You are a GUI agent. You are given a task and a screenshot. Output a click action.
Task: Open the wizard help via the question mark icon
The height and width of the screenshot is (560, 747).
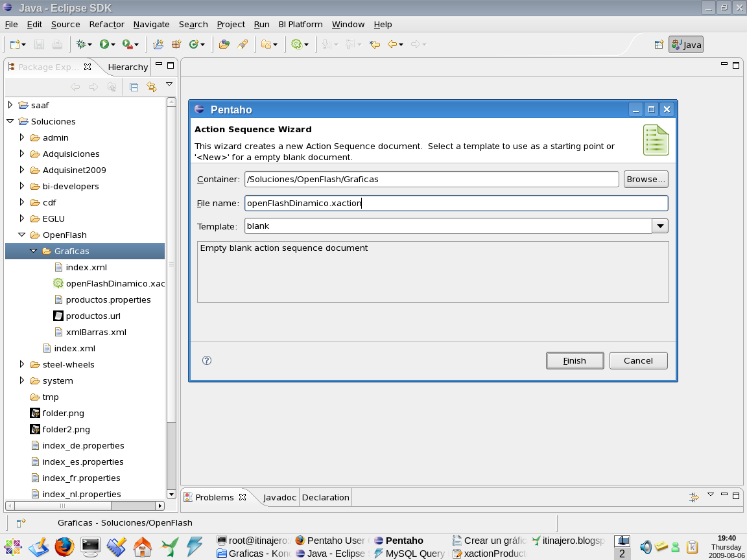tap(206, 360)
